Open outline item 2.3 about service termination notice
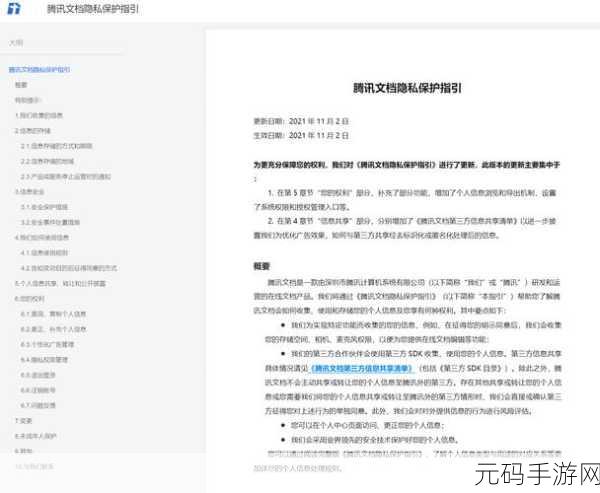The image size is (600, 493). click(65, 177)
